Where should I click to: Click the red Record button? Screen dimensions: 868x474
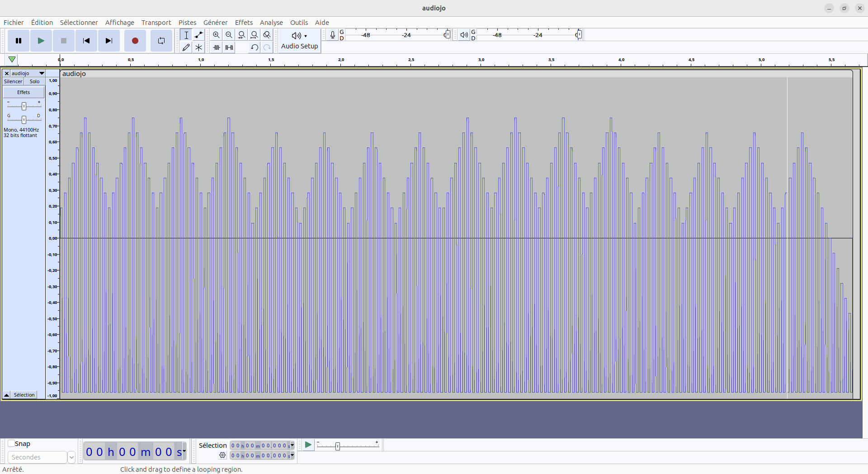point(135,41)
